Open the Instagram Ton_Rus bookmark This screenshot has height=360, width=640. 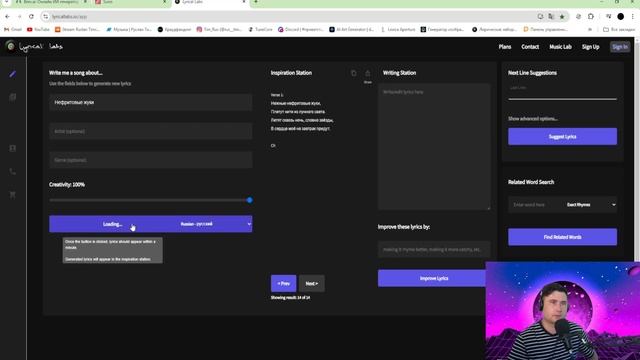[219, 29]
